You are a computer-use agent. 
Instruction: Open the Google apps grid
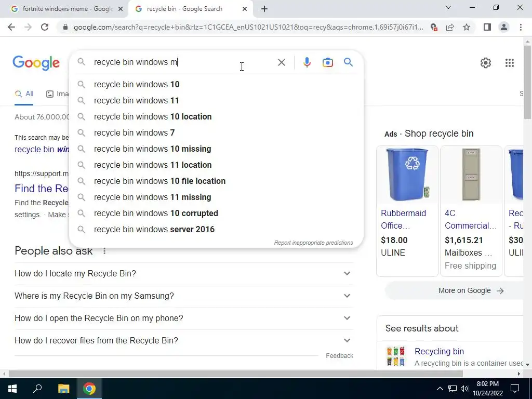[x=509, y=63]
